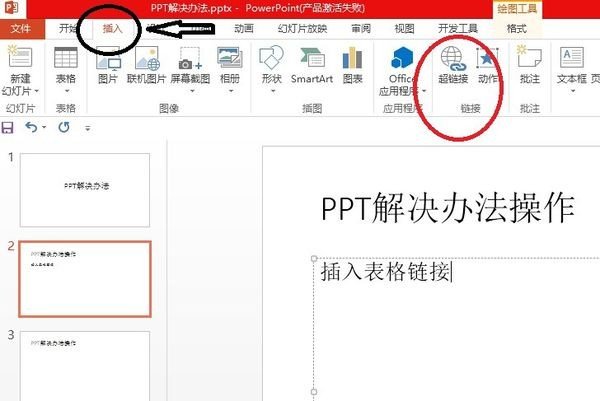This screenshot has height=401, width=600.
Task: Insert a picture with 图片 icon
Action: (x=108, y=57)
